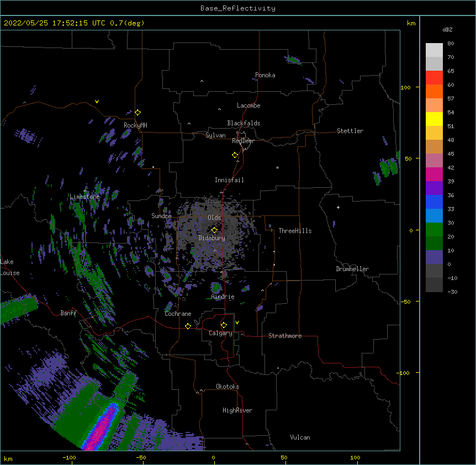Click the Didsbury town label
The image size is (476, 465).
click(212, 238)
